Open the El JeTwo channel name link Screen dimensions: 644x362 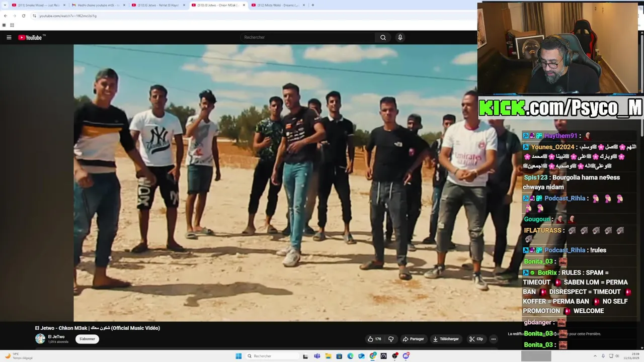(56, 337)
